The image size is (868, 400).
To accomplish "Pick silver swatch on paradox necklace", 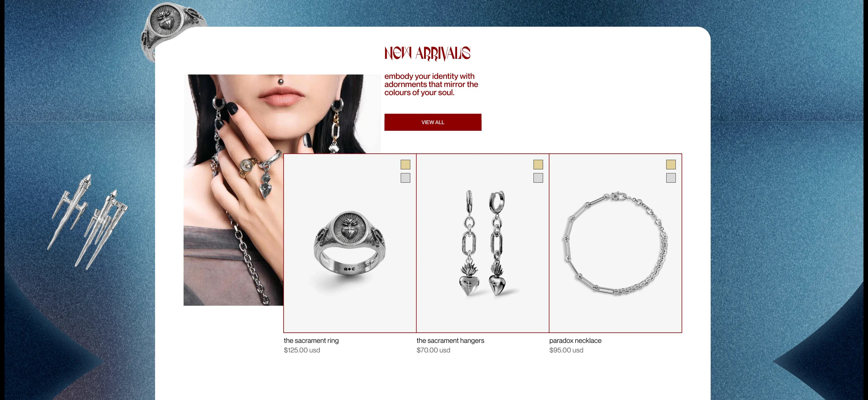I will coord(671,178).
